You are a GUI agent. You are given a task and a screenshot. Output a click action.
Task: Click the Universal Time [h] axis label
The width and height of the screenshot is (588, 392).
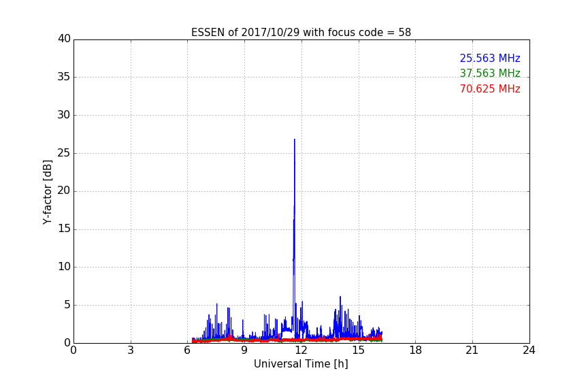pyautogui.click(x=301, y=364)
